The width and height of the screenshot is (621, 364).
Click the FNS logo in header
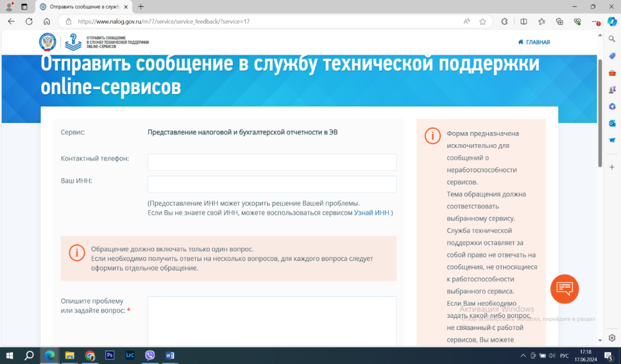coord(48,42)
